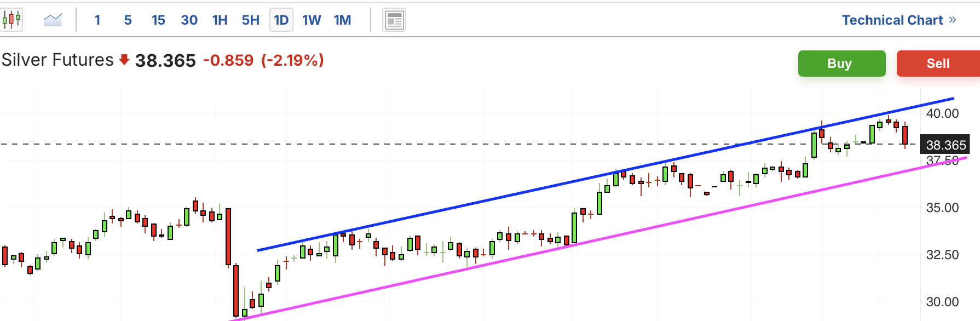Viewport: 980px width, 321px height.
Task: Set chart interval to 1W
Action: tap(312, 20)
